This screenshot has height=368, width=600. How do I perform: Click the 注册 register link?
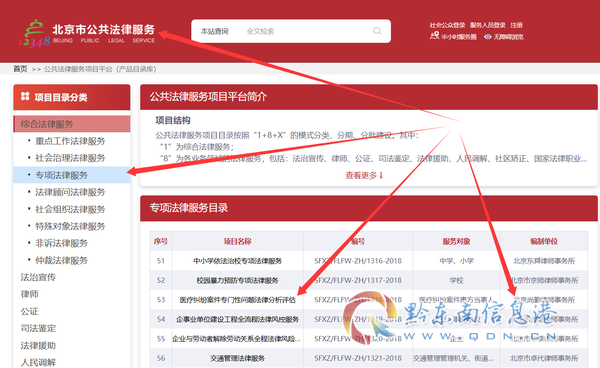coord(516,25)
